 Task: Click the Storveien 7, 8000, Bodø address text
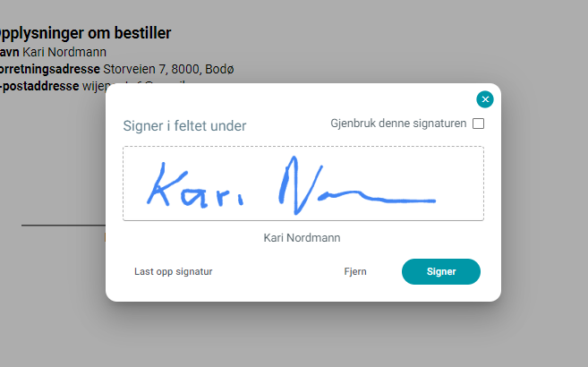pyautogui.click(x=168, y=69)
